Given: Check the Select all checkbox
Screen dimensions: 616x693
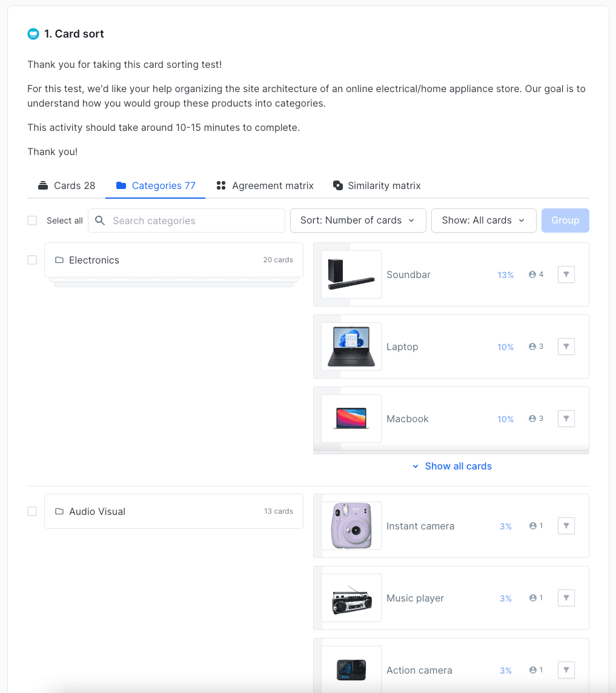Looking at the screenshot, I should (x=32, y=220).
